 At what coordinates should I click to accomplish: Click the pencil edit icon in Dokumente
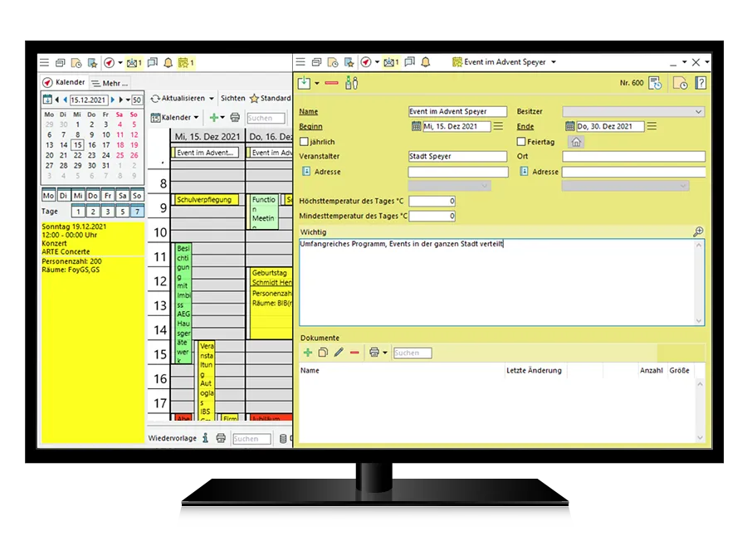[x=339, y=353]
